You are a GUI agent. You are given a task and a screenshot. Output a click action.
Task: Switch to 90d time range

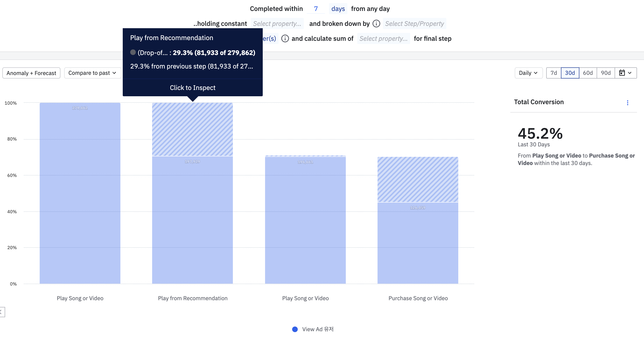click(605, 73)
